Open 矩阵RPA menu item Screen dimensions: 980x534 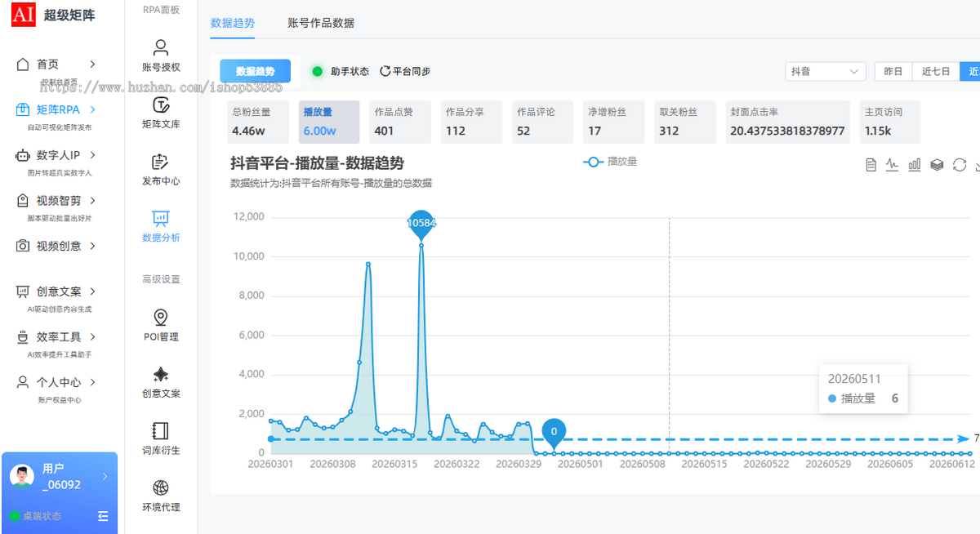point(58,109)
